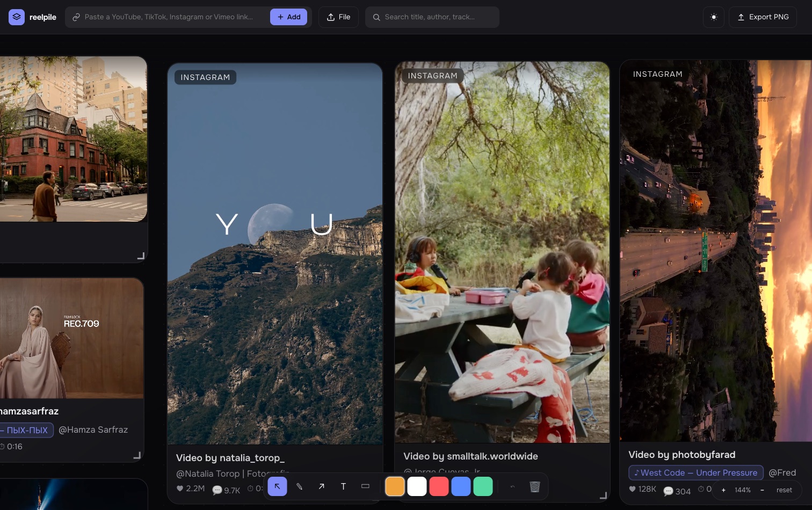Screen dimensions: 812x510
Task: Select the rectangle shape tool
Action: [x=365, y=486]
